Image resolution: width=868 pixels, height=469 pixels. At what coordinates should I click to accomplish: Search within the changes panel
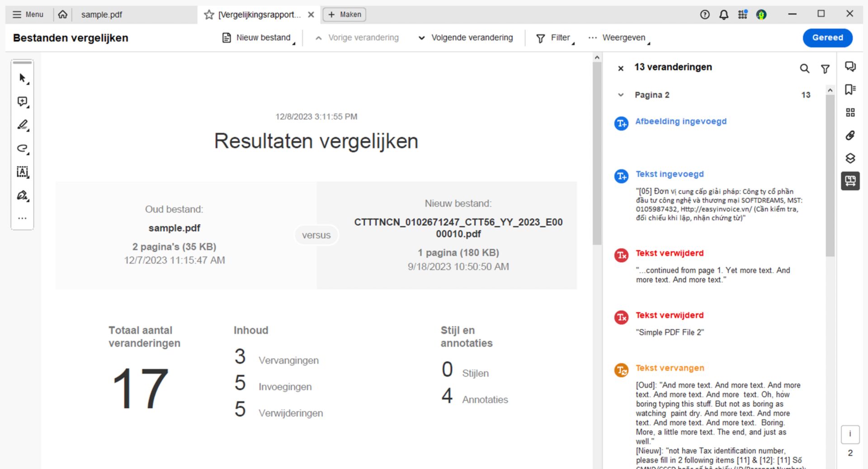(805, 68)
